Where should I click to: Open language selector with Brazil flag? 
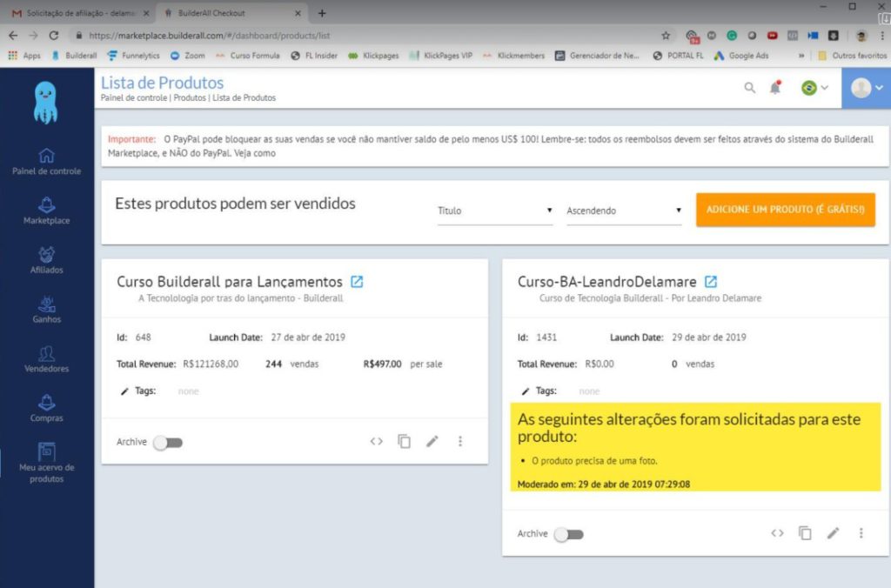(814, 88)
